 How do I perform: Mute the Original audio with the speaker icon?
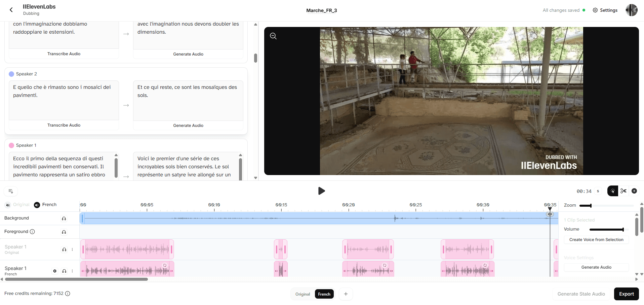[x=8, y=205]
